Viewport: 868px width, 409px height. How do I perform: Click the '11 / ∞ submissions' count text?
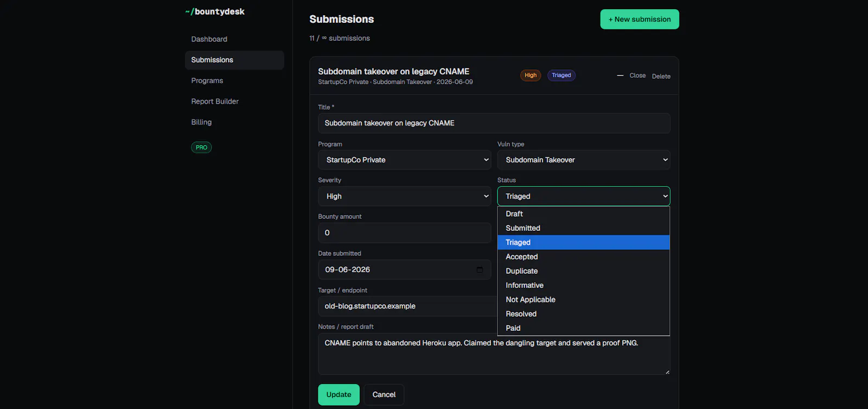click(340, 38)
